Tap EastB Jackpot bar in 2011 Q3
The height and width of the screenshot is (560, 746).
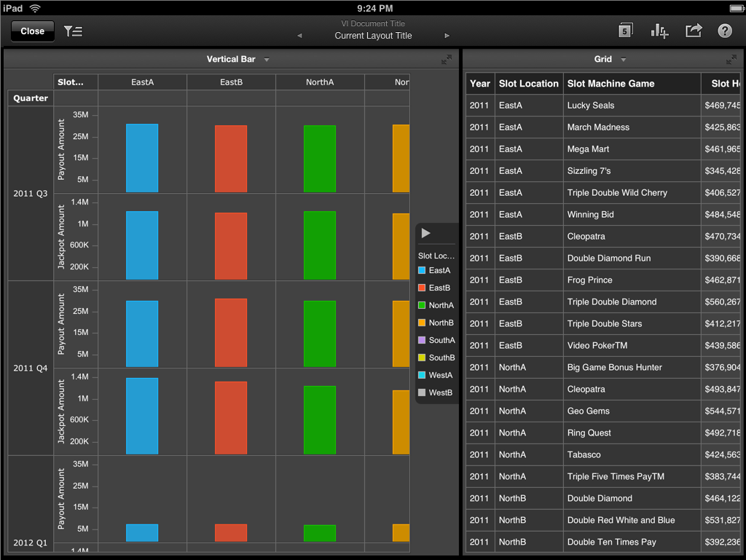[231, 246]
